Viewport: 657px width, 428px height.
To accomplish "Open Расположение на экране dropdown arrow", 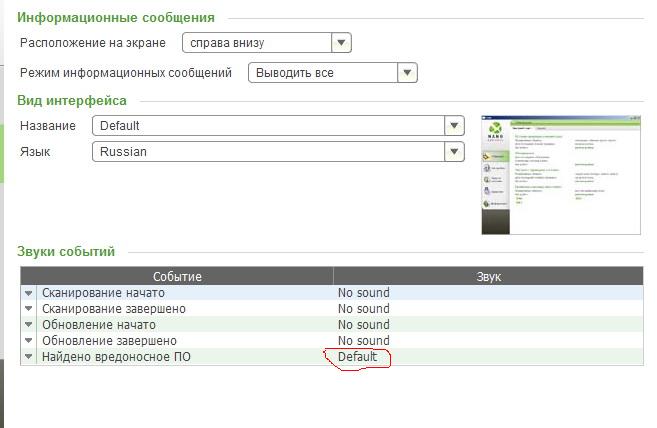I will point(342,42).
